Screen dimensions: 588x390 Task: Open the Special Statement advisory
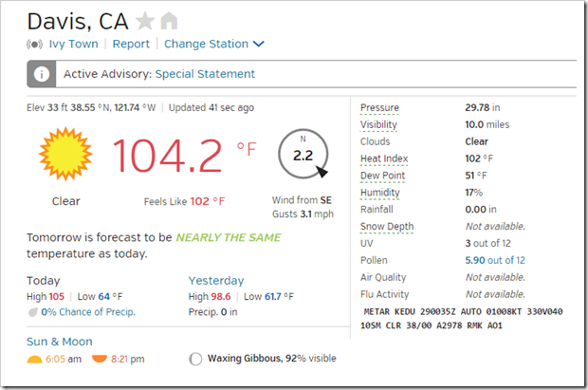pos(205,74)
